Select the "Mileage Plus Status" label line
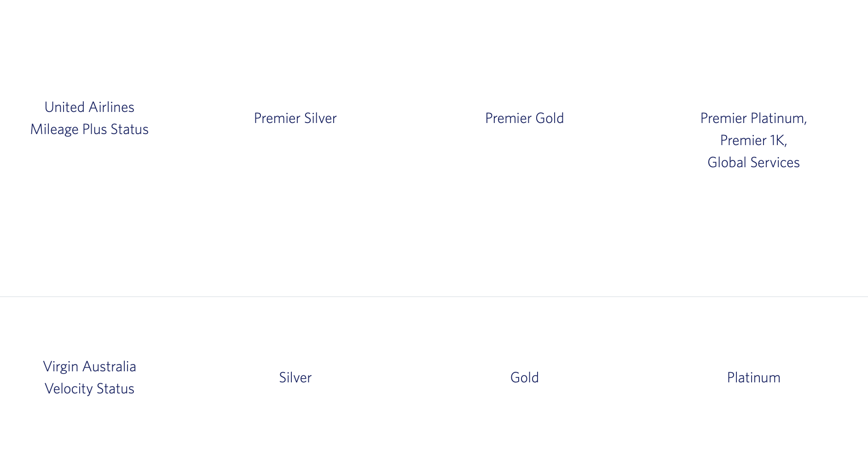868x457 pixels. pos(89,129)
